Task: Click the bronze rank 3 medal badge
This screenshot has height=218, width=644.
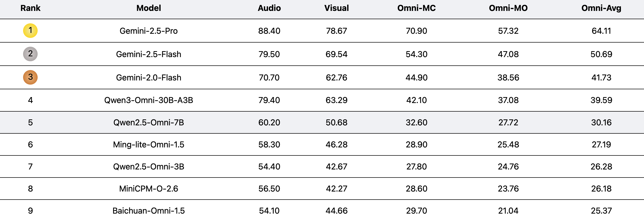Action: click(30, 77)
